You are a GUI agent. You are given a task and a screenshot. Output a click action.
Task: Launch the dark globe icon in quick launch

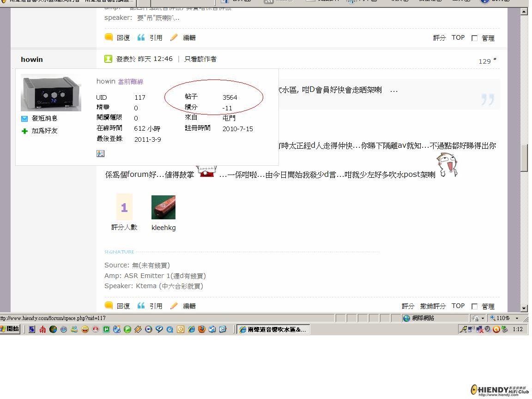point(53,329)
